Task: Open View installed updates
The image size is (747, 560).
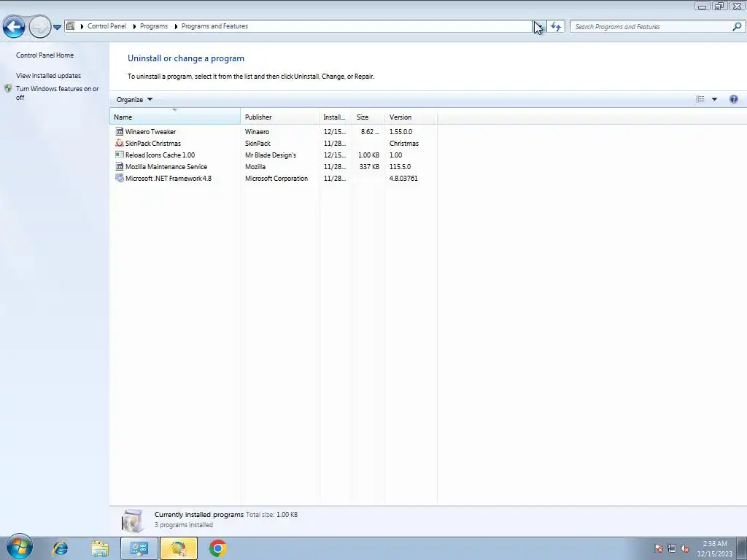Action: tap(49, 76)
